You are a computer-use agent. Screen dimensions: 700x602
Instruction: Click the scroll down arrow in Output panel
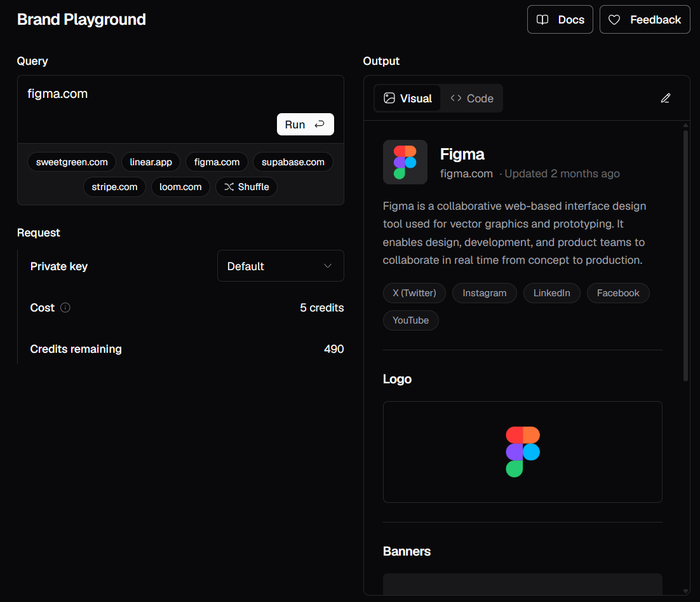(686, 591)
